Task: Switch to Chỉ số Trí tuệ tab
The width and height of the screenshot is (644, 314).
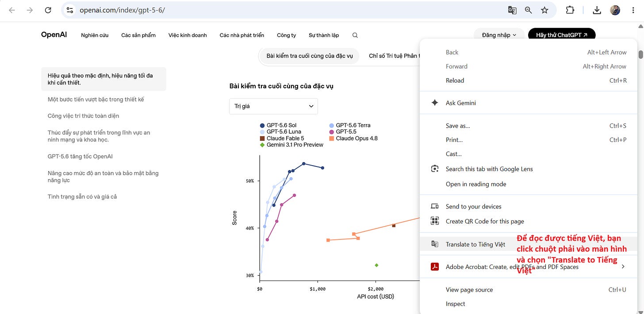Action: coord(394,56)
